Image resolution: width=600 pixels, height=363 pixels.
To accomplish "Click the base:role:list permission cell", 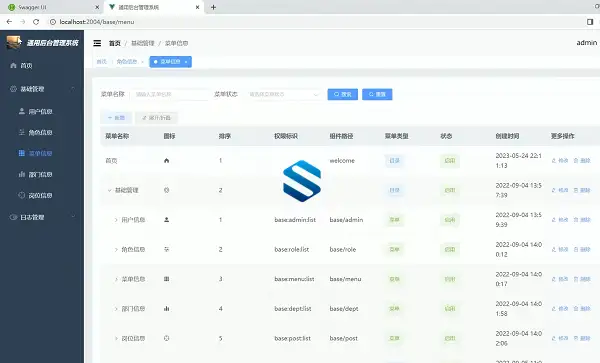I will coord(292,249).
